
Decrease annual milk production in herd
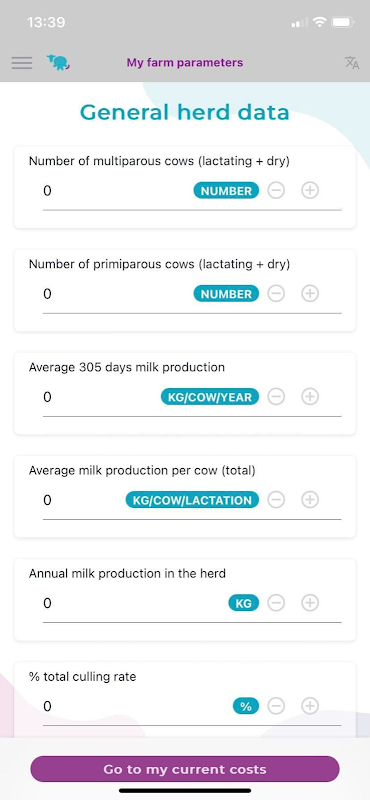point(276,603)
